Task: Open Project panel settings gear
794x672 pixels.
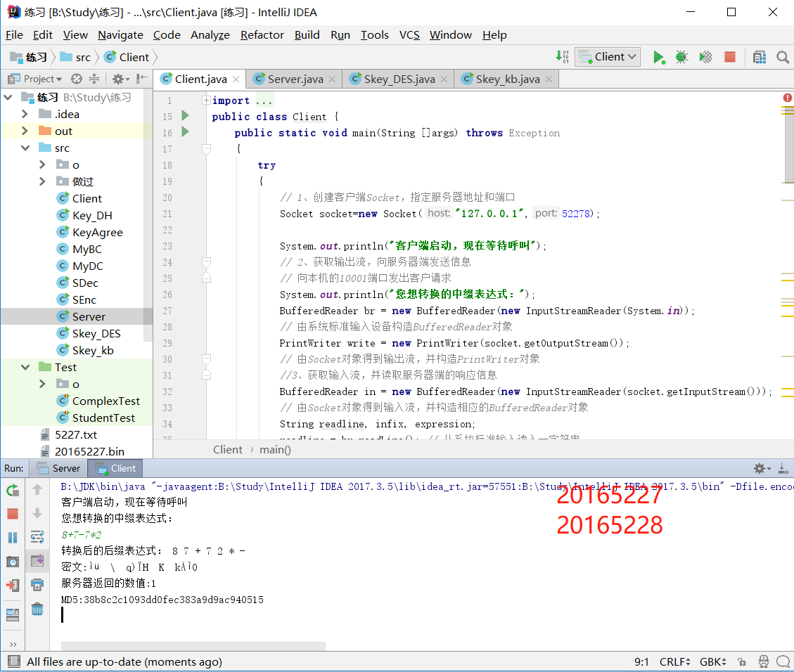Action: pyautogui.click(x=120, y=79)
